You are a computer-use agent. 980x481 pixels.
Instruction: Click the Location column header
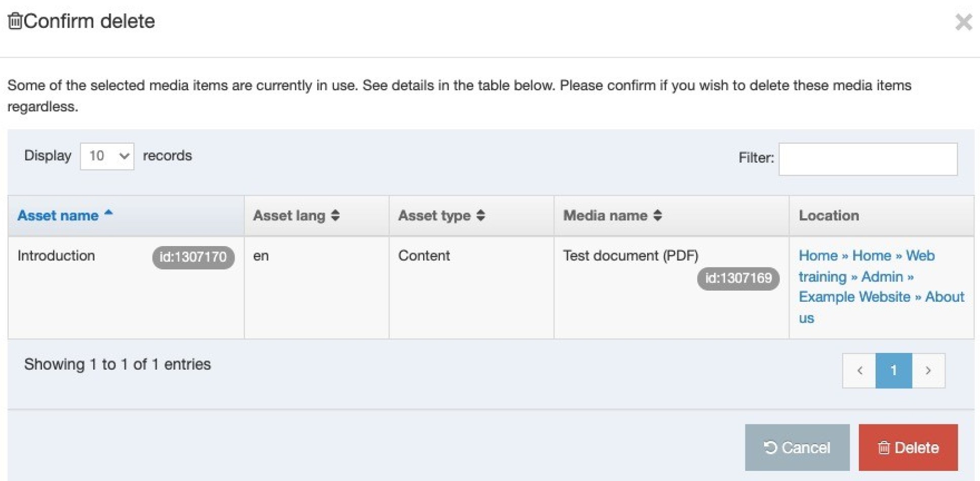[828, 216]
